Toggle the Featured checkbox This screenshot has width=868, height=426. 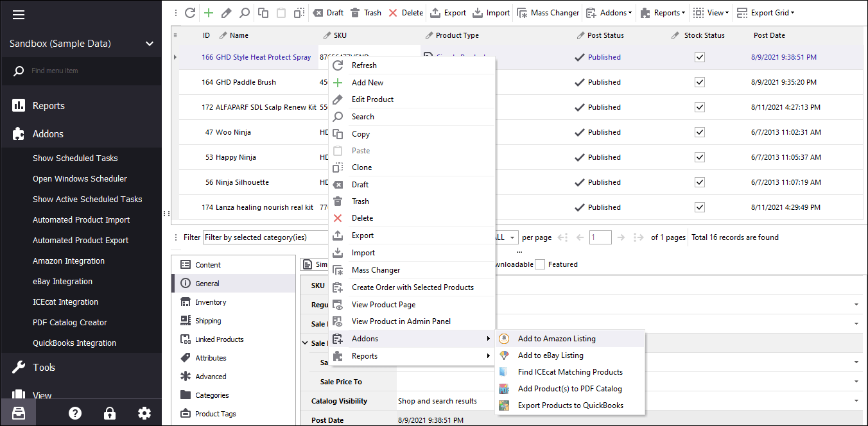541,264
